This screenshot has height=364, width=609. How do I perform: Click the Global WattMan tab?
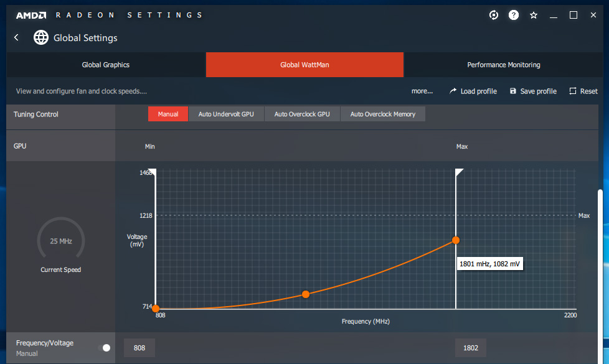(304, 65)
